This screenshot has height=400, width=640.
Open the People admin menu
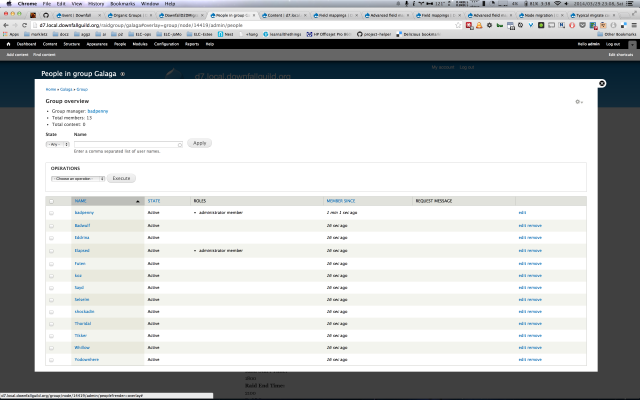[120, 44]
